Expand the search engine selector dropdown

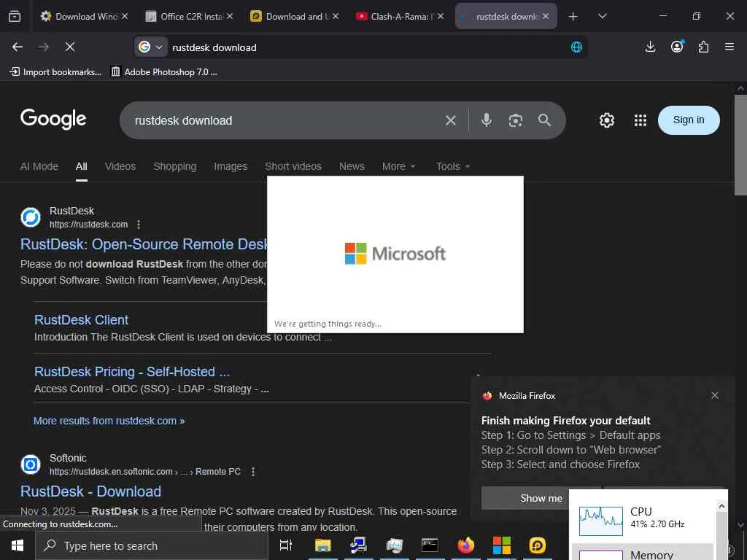pos(150,47)
